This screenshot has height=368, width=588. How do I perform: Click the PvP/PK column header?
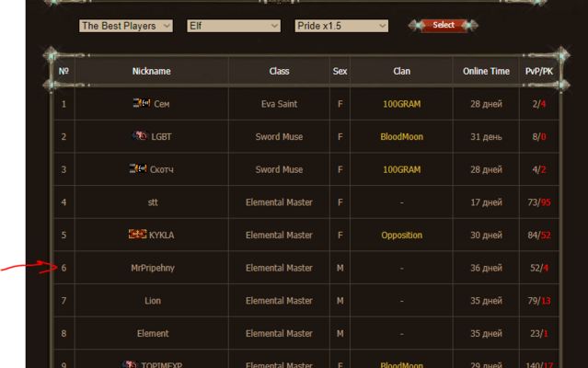coord(539,71)
